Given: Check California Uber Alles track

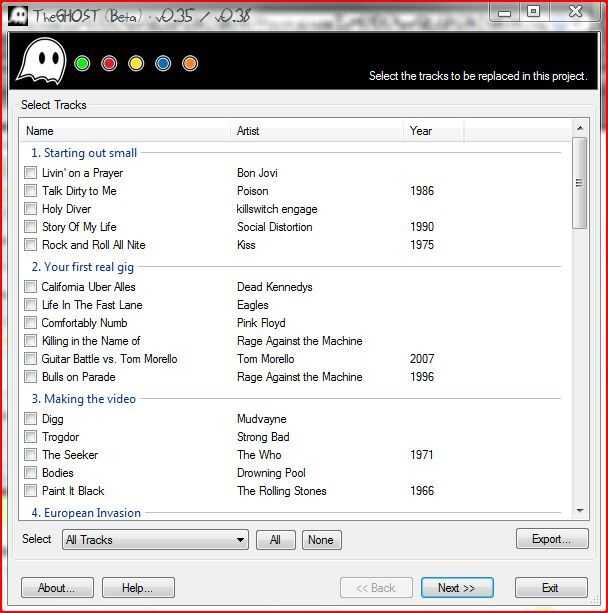Looking at the screenshot, I should point(30,287).
